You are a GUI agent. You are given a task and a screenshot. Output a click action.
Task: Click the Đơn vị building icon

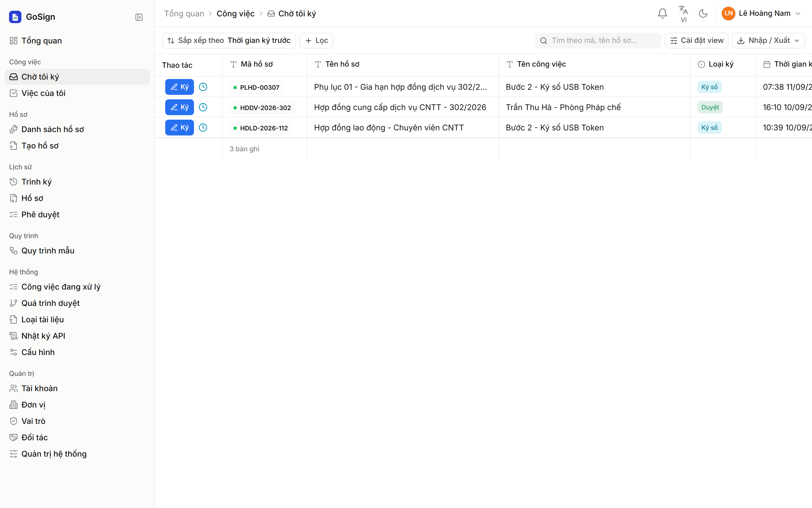(x=14, y=405)
